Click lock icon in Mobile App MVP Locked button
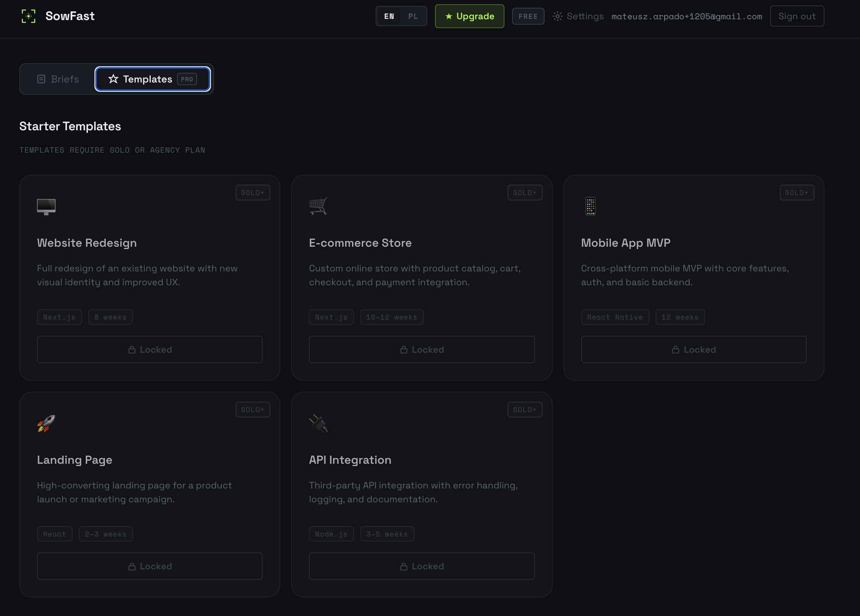This screenshot has height=616, width=860. pos(676,350)
